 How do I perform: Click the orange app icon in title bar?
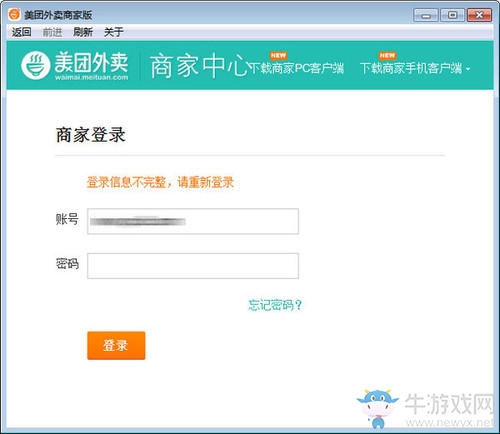click(x=14, y=14)
